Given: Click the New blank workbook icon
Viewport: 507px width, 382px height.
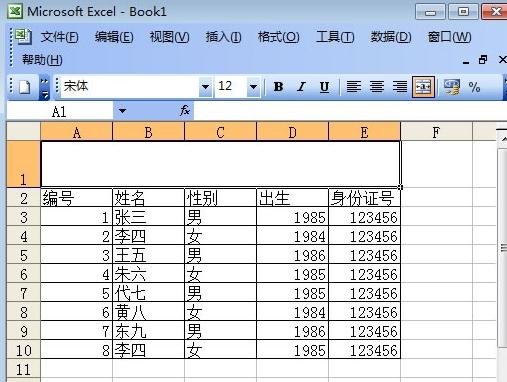Looking at the screenshot, I should (x=24, y=87).
